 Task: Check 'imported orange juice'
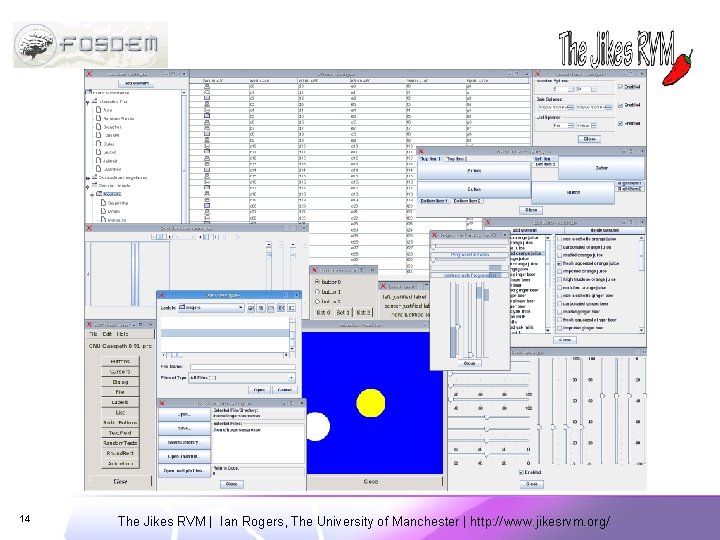tap(559, 271)
